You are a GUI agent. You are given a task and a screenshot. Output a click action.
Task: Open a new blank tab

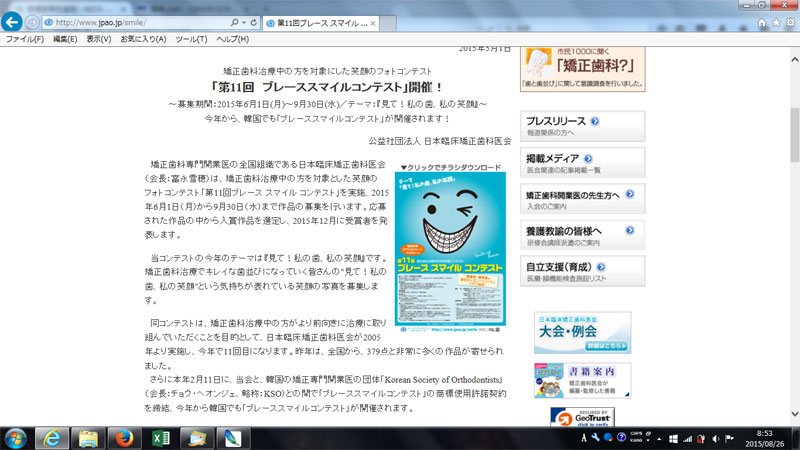[388, 23]
